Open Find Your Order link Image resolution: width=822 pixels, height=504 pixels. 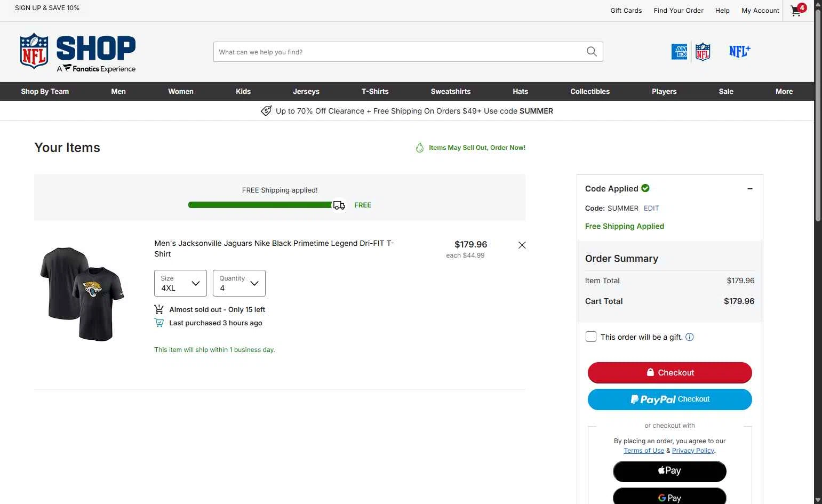pos(679,11)
